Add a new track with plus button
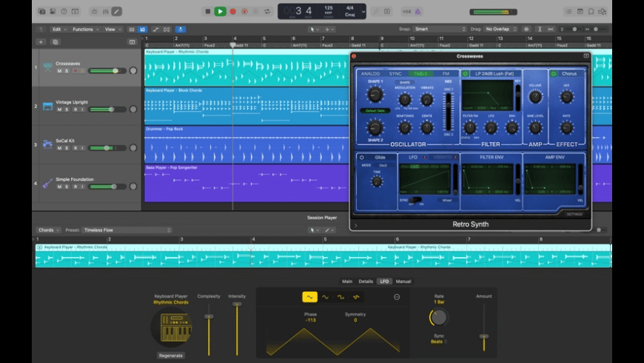Screen dimensions: 644x363 [41, 42]
